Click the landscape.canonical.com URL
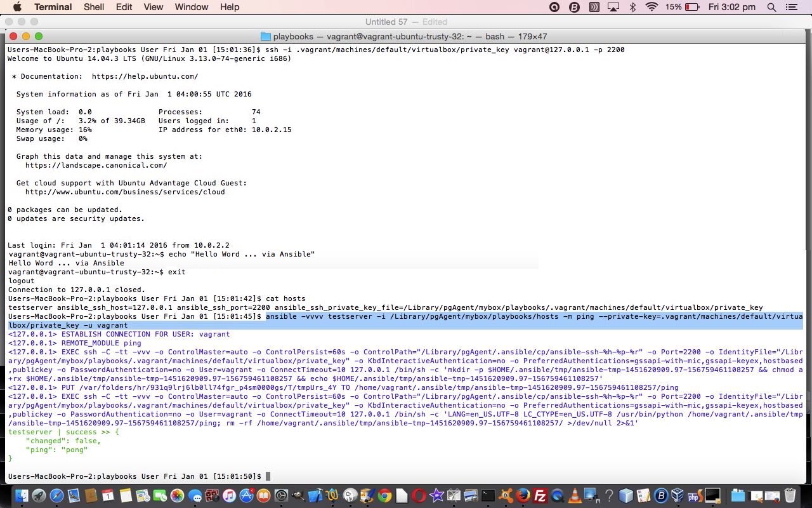The width and height of the screenshot is (812, 508). [96, 165]
